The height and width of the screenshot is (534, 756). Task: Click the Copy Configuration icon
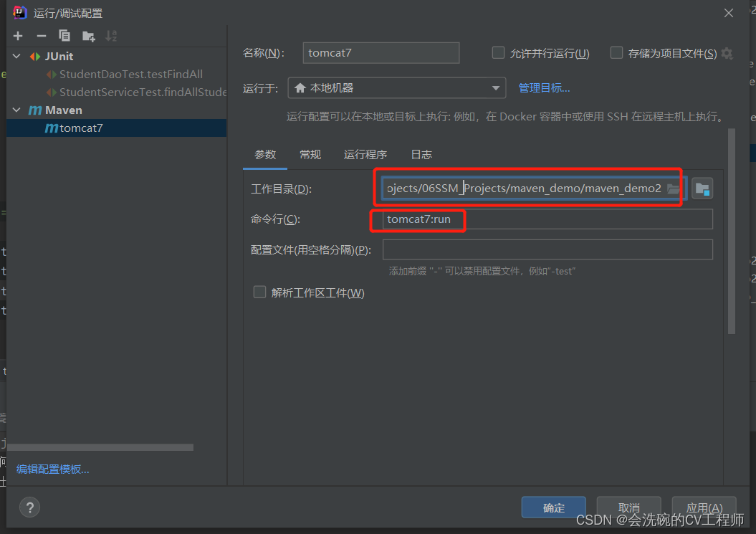click(x=64, y=36)
